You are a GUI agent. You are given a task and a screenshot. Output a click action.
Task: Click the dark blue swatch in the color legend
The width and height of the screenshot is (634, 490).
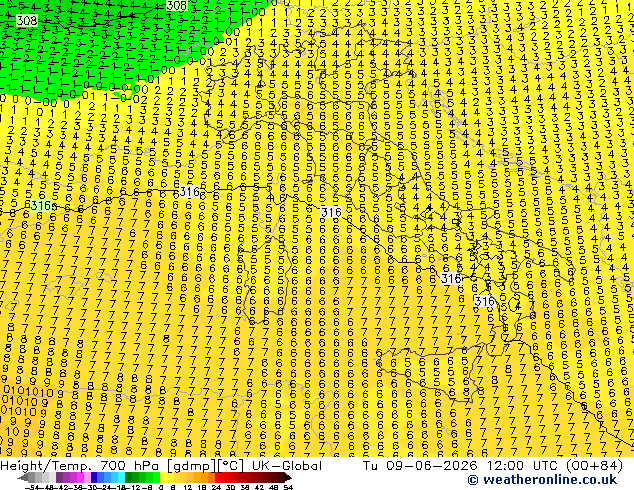[94, 477]
